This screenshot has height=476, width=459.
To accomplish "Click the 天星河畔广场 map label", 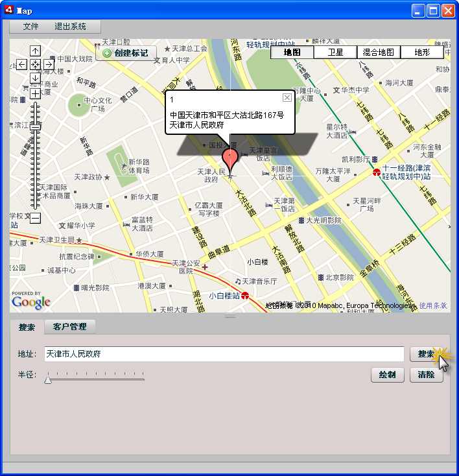I will coord(367,205).
